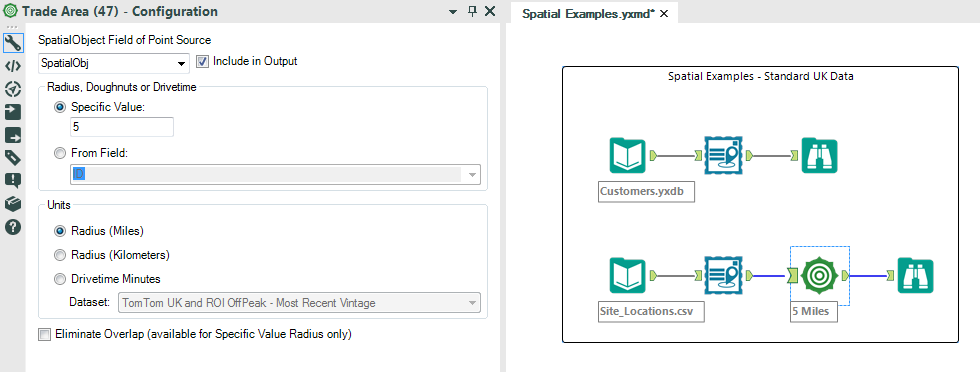Click the top Browse tool input anchor

[795, 155]
